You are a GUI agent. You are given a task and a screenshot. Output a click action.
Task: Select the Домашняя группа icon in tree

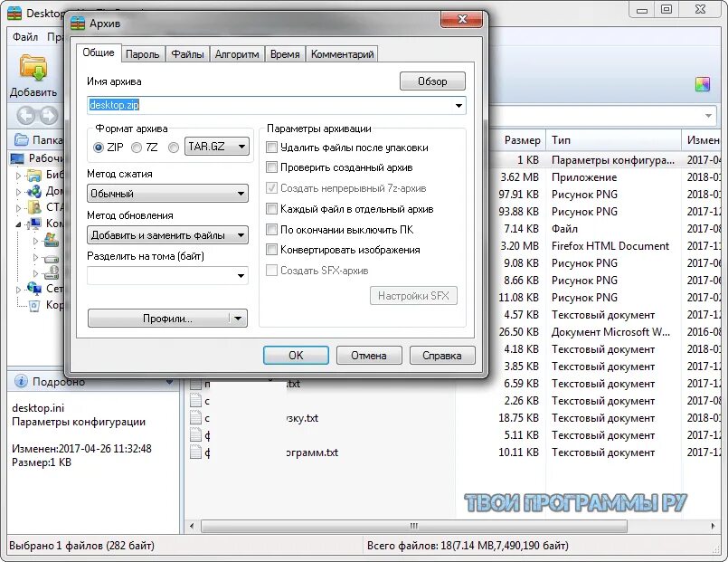pos(33,191)
